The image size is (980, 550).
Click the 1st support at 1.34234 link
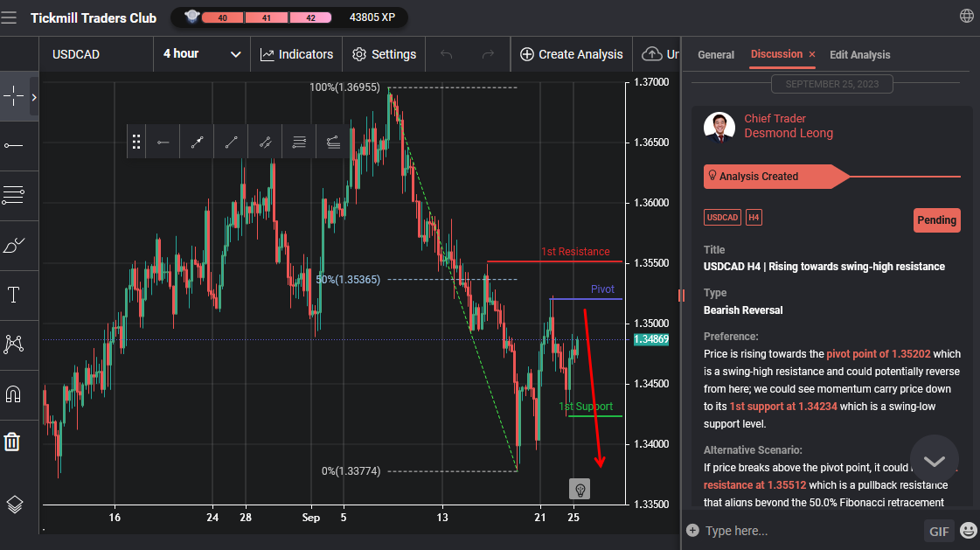click(x=783, y=407)
